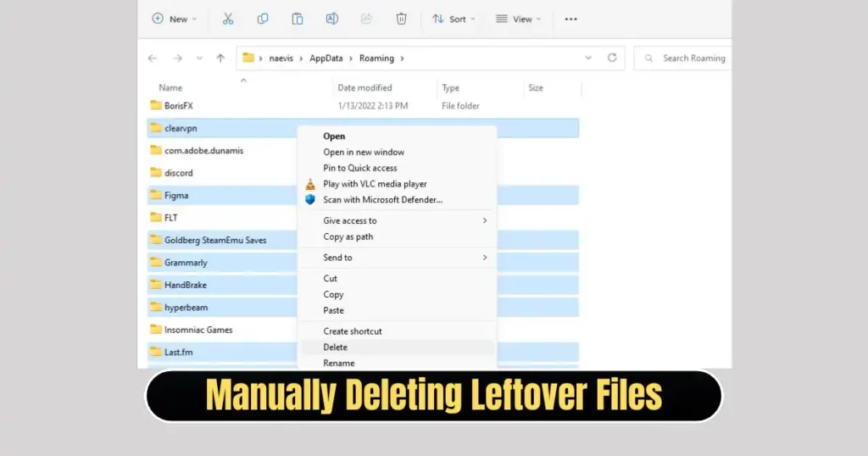
Task: Click the Microsoft Defender shield icon
Action: [310, 200]
